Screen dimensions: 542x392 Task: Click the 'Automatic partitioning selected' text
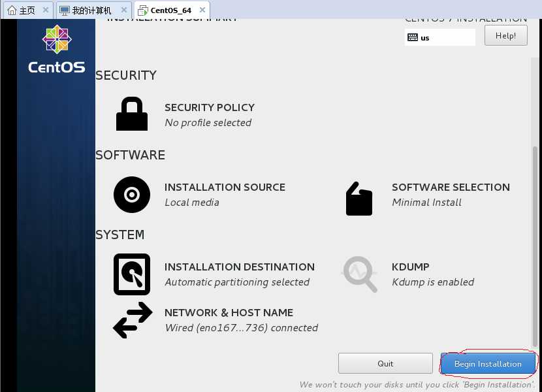(237, 282)
